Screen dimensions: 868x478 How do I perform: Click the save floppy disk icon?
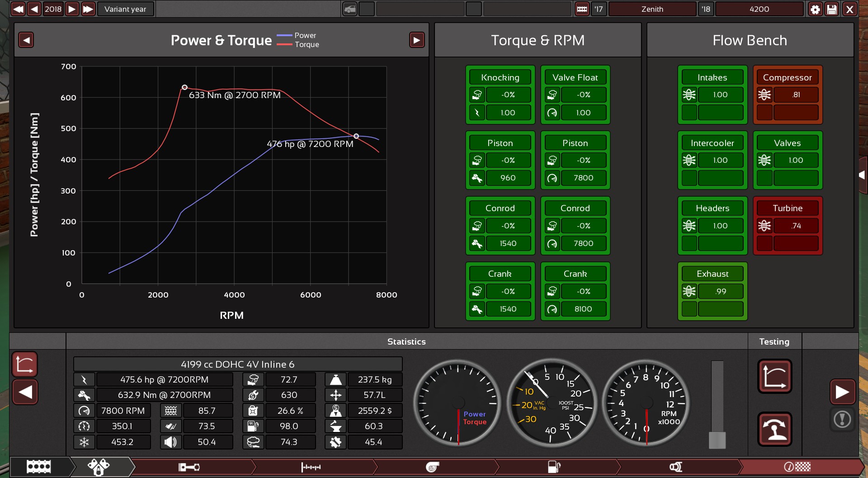pyautogui.click(x=832, y=9)
